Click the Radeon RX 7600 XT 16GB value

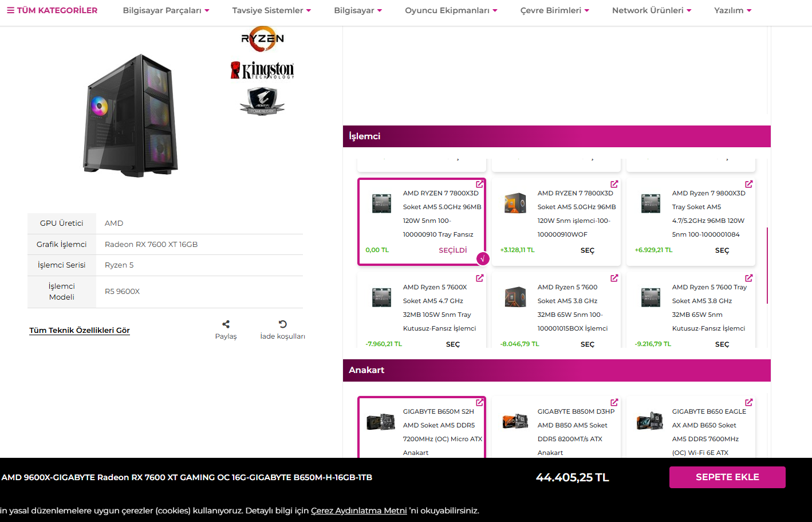(151, 245)
